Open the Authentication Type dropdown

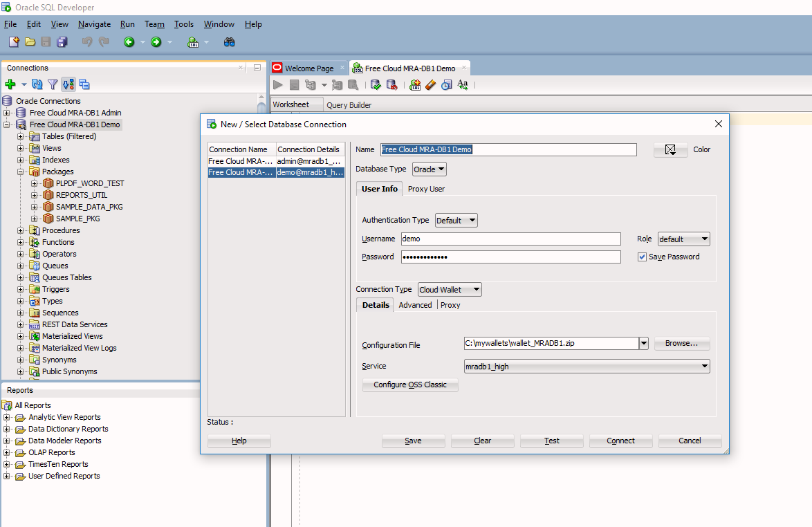pyautogui.click(x=456, y=221)
